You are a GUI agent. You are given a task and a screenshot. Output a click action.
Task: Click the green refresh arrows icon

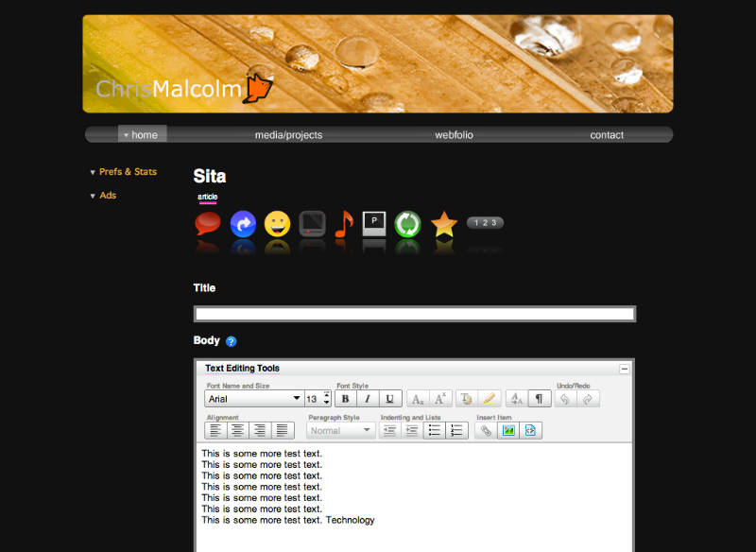pyautogui.click(x=407, y=224)
